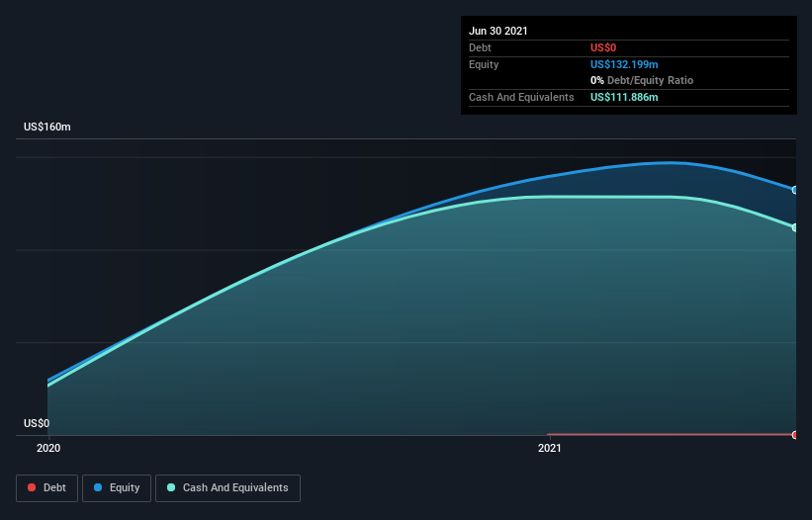Viewport: 812px width, 520px height.
Task: Click the US$160m y-axis label
Action: click(x=47, y=127)
